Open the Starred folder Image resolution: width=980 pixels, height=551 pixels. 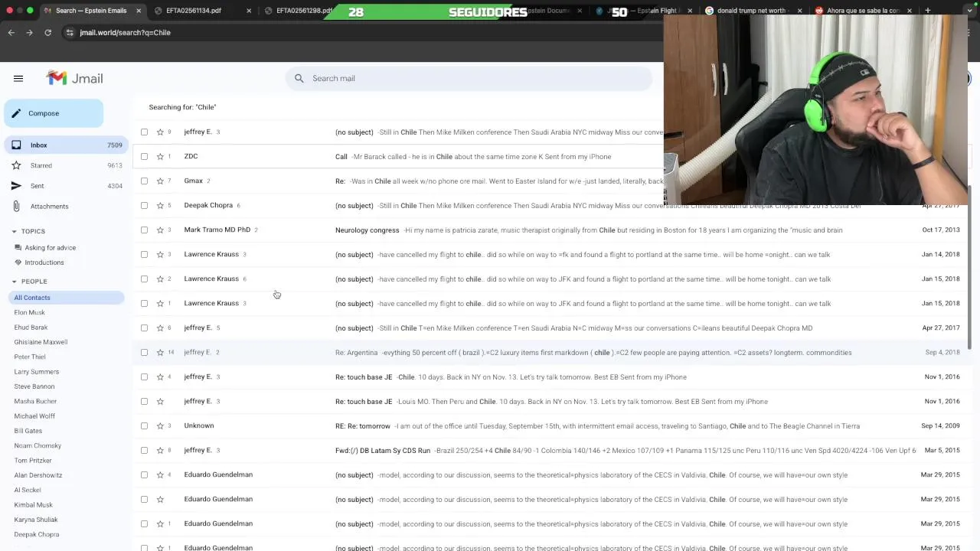coord(64,165)
